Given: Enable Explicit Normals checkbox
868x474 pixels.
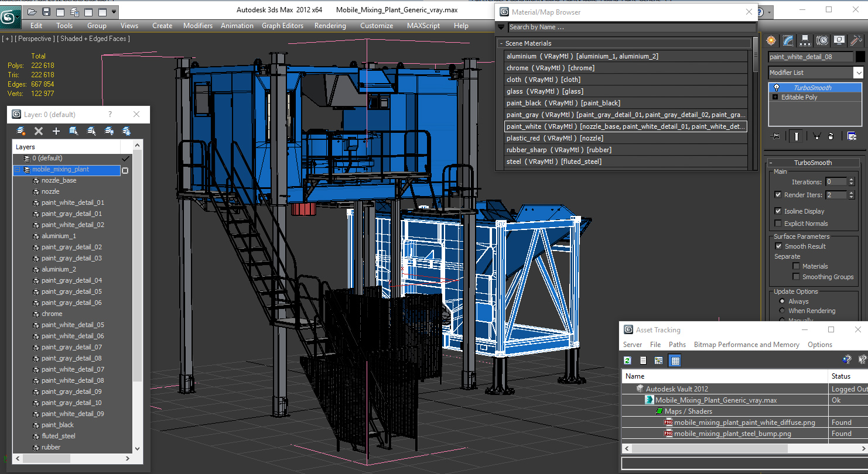Looking at the screenshot, I should 778,224.
